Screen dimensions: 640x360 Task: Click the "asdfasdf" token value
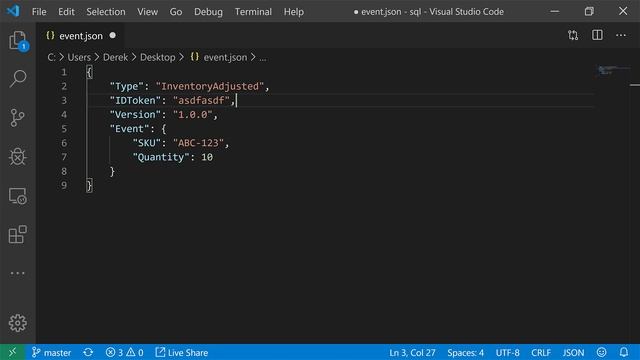coord(201,100)
